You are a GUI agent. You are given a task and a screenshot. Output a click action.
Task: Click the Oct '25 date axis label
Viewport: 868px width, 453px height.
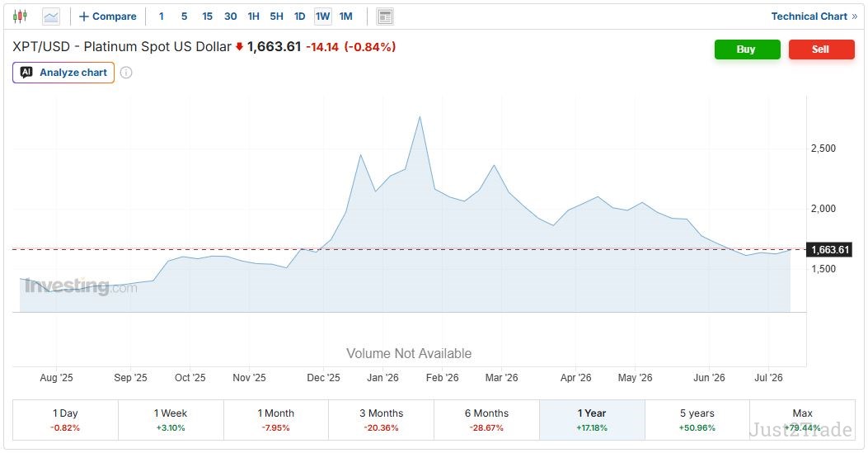[x=190, y=378]
